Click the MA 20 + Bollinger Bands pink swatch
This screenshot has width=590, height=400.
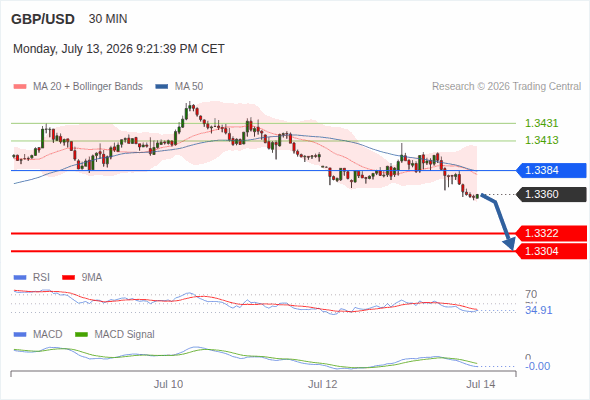(x=20, y=87)
